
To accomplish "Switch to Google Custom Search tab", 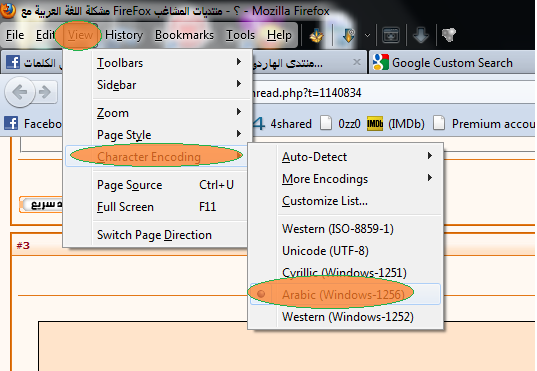I will [x=452, y=63].
